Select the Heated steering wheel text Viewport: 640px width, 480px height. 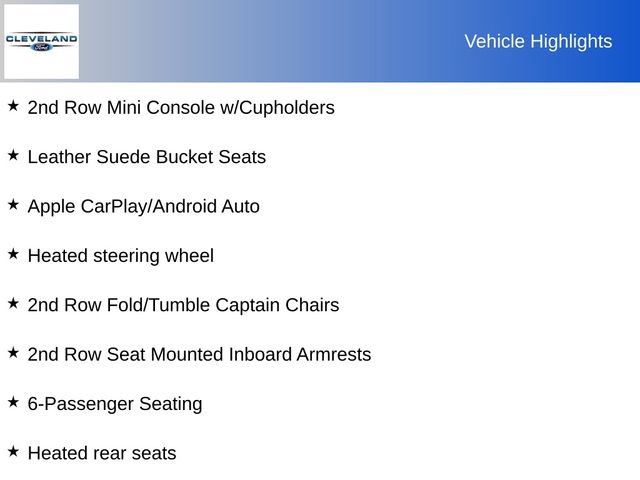[x=120, y=256]
